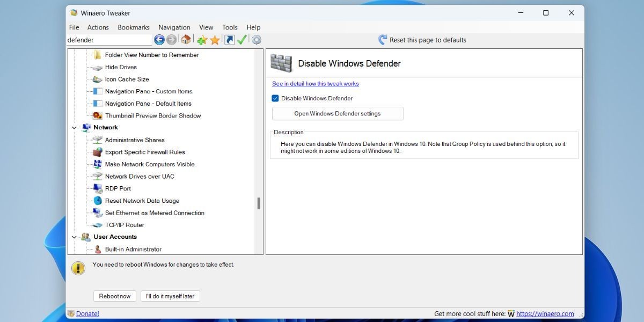Click the TCP/IP Router icon
644x322 pixels.
98,225
